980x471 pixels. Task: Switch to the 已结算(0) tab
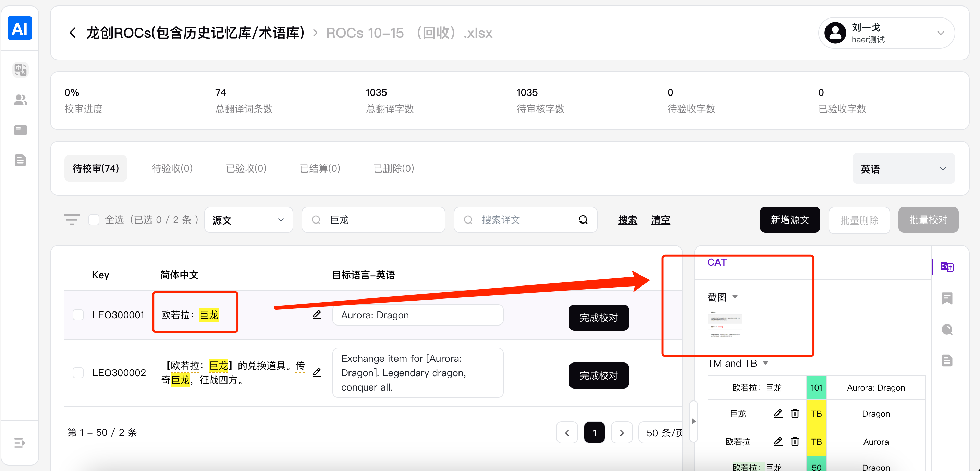click(x=320, y=168)
